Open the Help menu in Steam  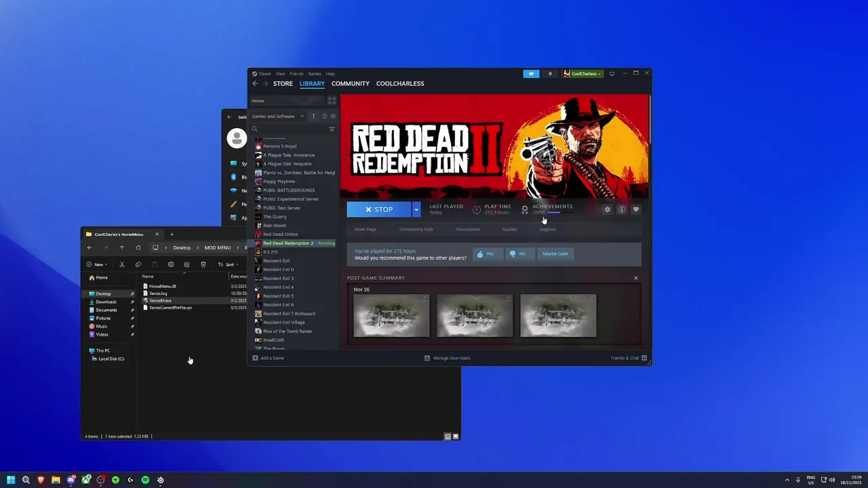point(330,73)
